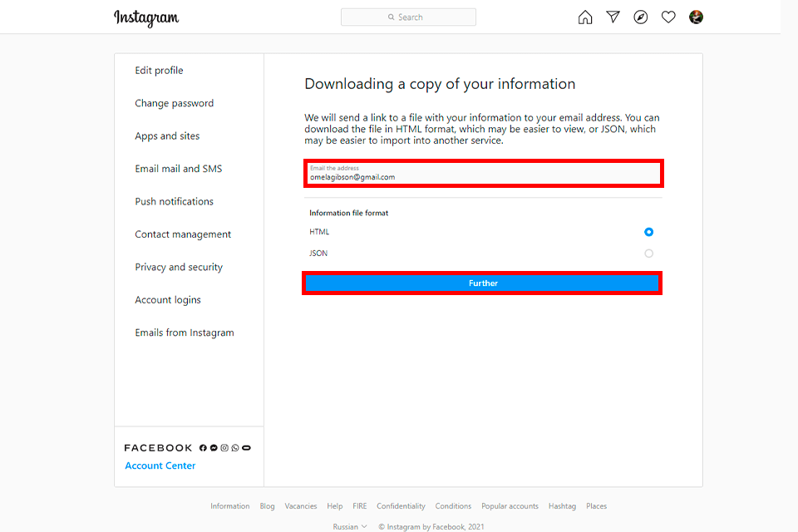Open the Russian language dropdown
Screen dimensions: 798x532
[x=350, y=527]
